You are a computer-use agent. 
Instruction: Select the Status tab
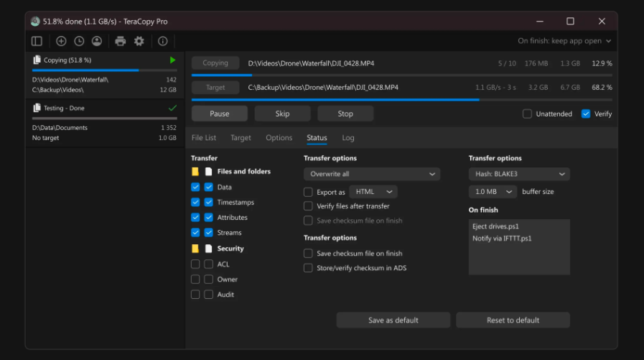point(317,138)
